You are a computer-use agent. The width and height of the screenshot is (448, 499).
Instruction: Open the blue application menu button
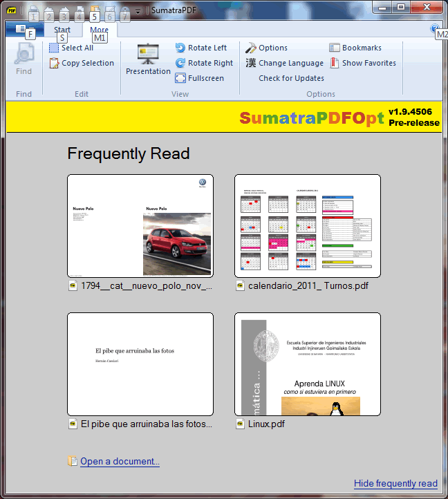[x=24, y=29]
